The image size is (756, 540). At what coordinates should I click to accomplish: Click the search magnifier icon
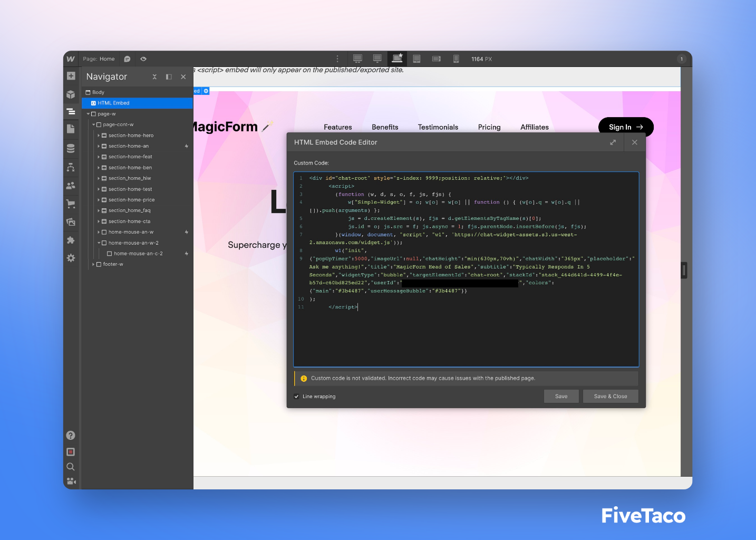[x=71, y=467]
